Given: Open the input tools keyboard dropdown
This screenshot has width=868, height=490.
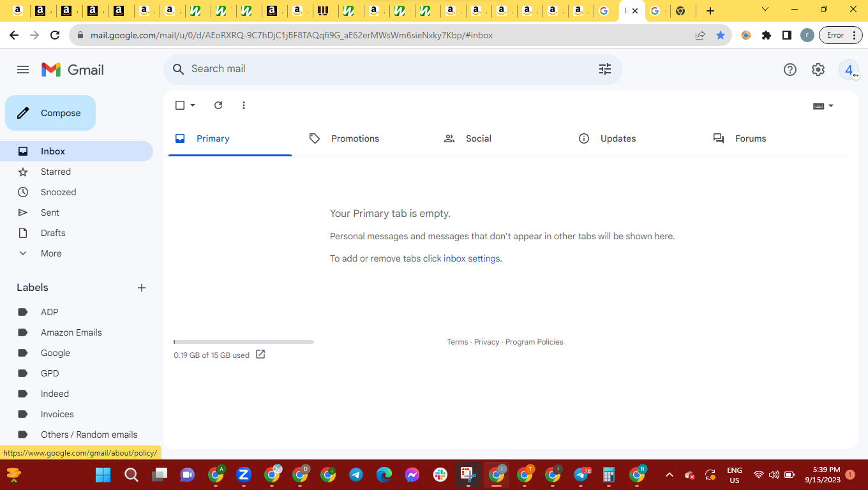Looking at the screenshot, I should tap(823, 106).
